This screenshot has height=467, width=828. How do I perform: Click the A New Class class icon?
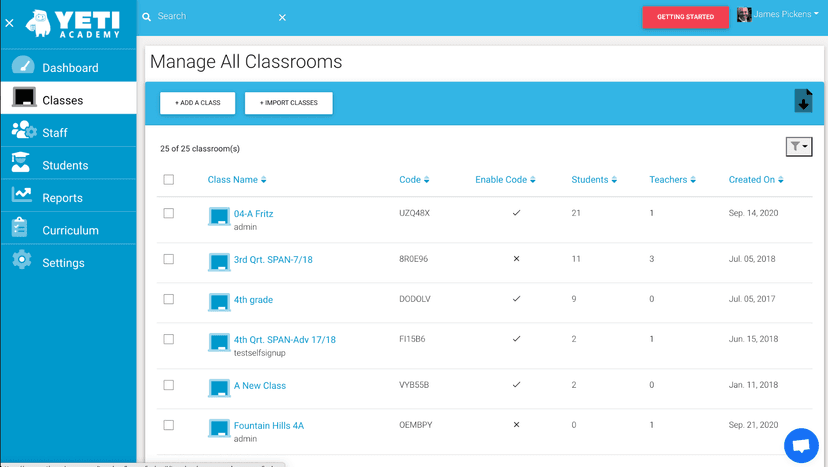[x=219, y=388]
